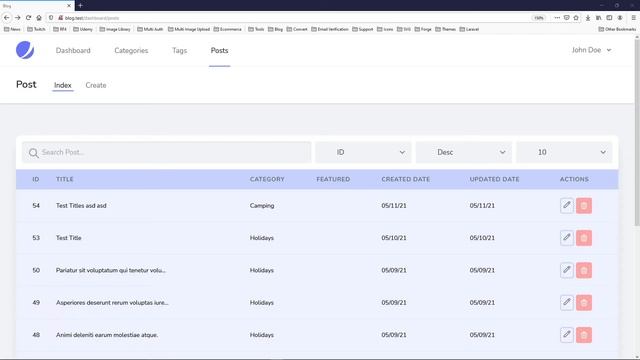Image resolution: width=640 pixels, height=360 pixels.
Task: Click the CREATED DATE column header
Action: [x=405, y=179]
